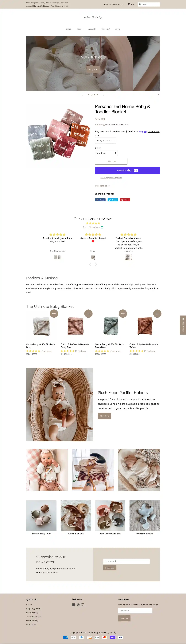Open the shopping cart icon
The image size is (186, 644).
point(129,4)
